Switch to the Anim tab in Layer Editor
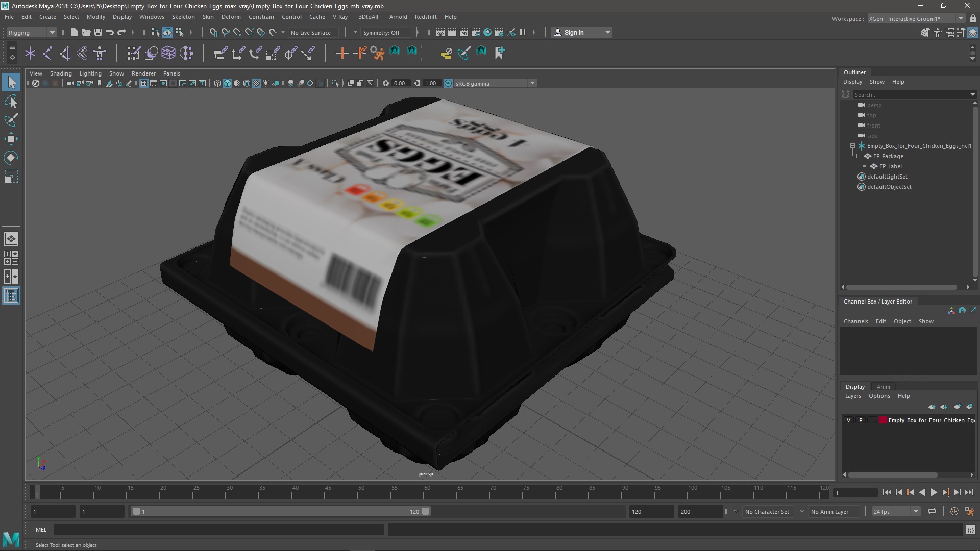Image resolution: width=980 pixels, height=551 pixels. 883,387
